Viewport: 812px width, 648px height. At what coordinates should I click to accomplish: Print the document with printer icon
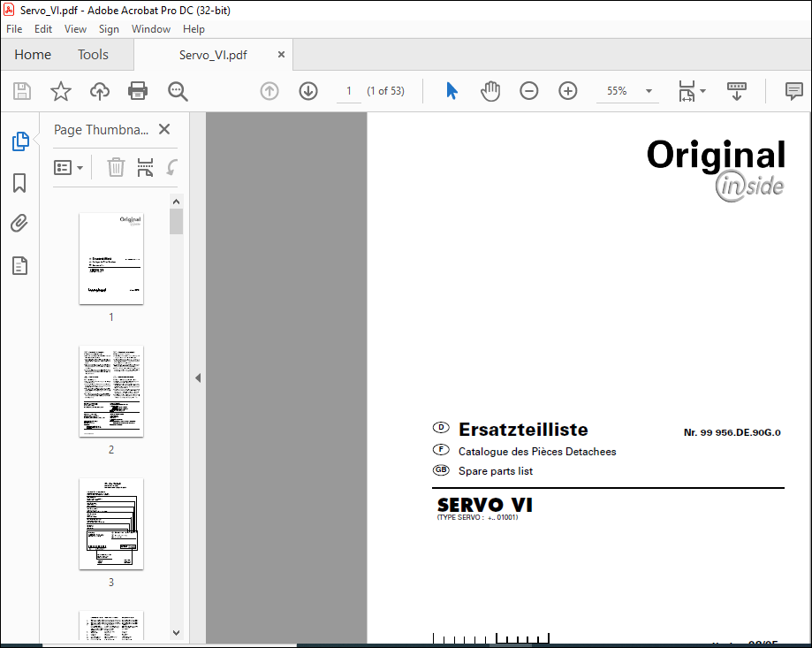tap(138, 91)
